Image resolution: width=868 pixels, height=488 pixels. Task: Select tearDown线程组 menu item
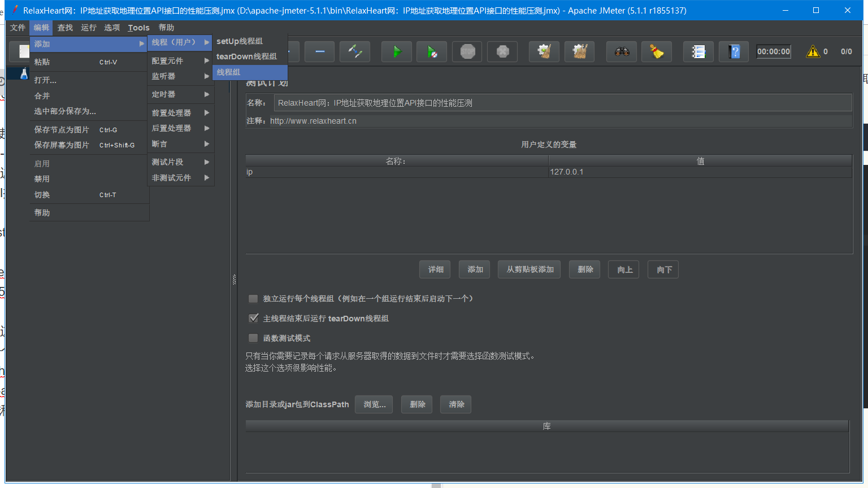pos(250,56)
